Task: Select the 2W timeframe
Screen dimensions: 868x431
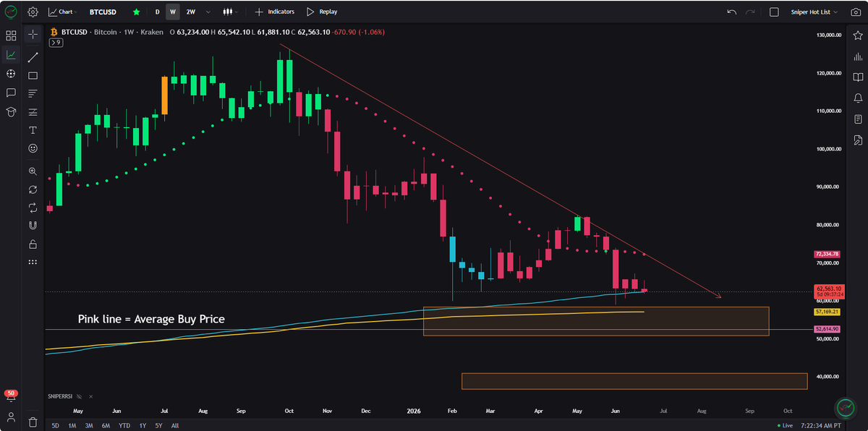Action: [190, 12]
